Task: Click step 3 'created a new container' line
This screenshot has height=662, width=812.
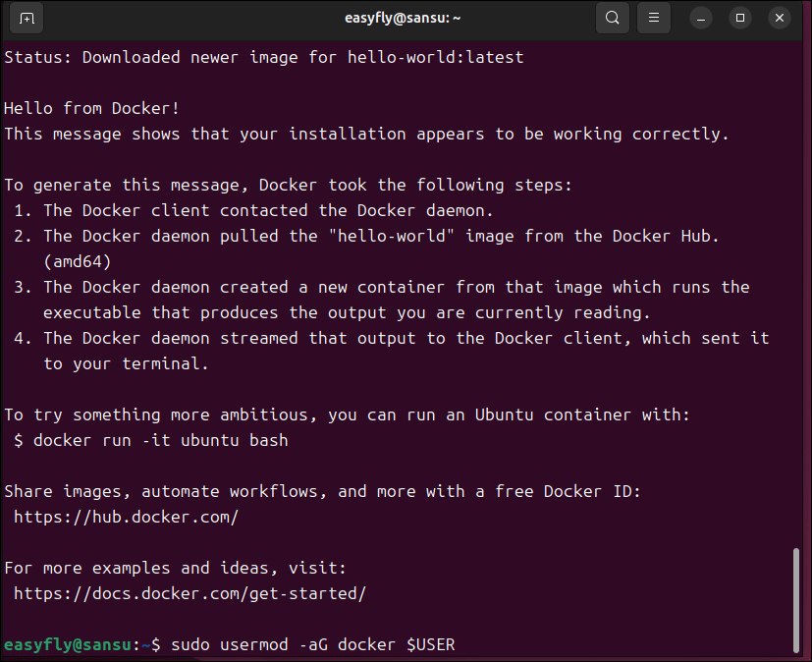Action: tap(382, 287)
